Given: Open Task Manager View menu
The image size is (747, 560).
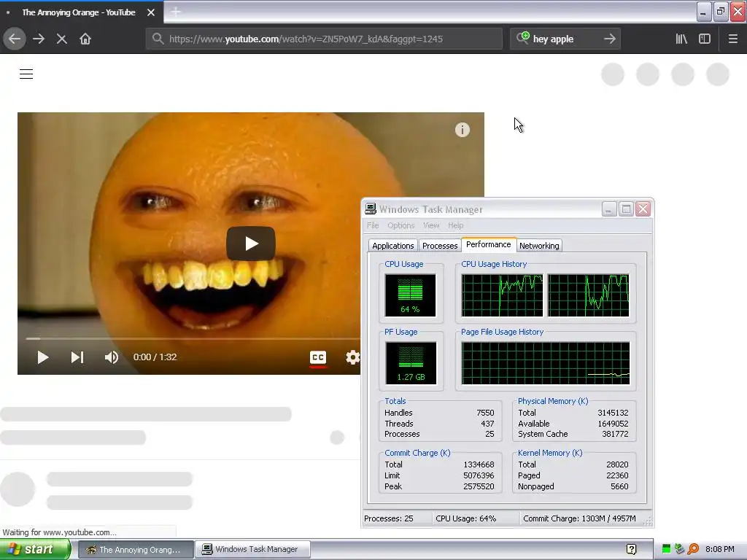Looking at the screenshot, I should 431,225.
